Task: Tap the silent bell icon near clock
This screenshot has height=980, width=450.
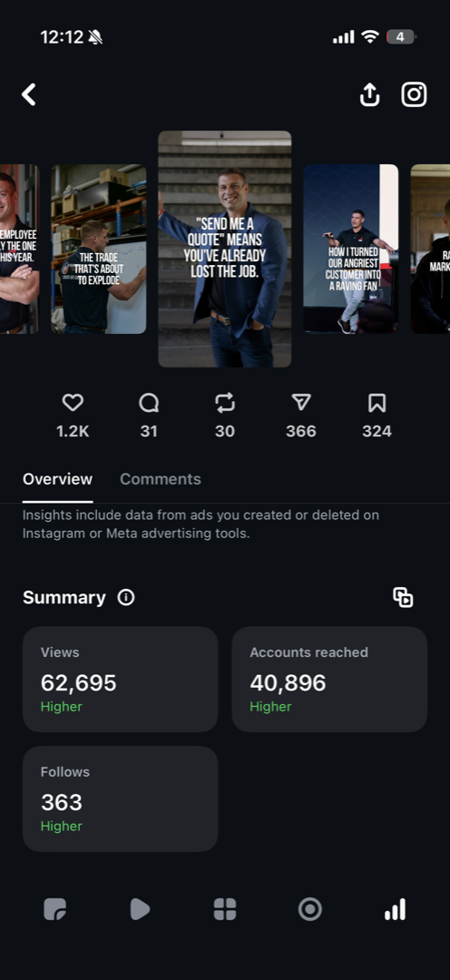Action: click(95, 37)
